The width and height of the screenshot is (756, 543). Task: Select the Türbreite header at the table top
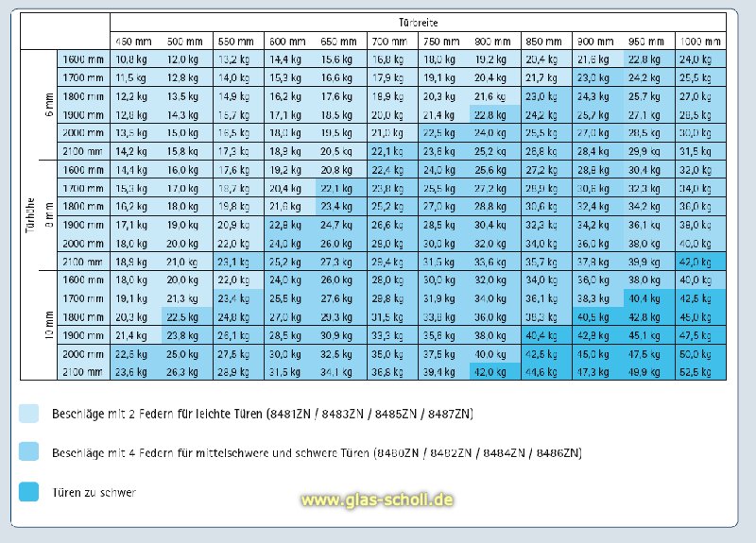point(418,21)
